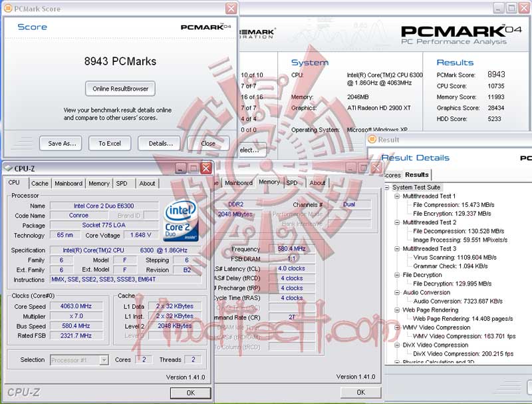Image resolution: width=532 pixels, height=404 pixels.
Task: Switch to CPU tab in front CPU-Z
Action: click(x=14, y=182)
